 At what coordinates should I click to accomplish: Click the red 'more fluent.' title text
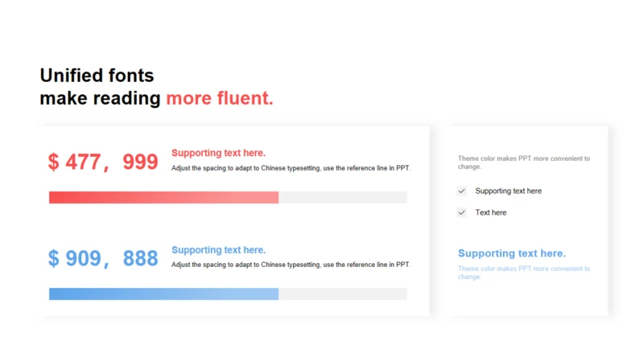(x=219, y=98)
